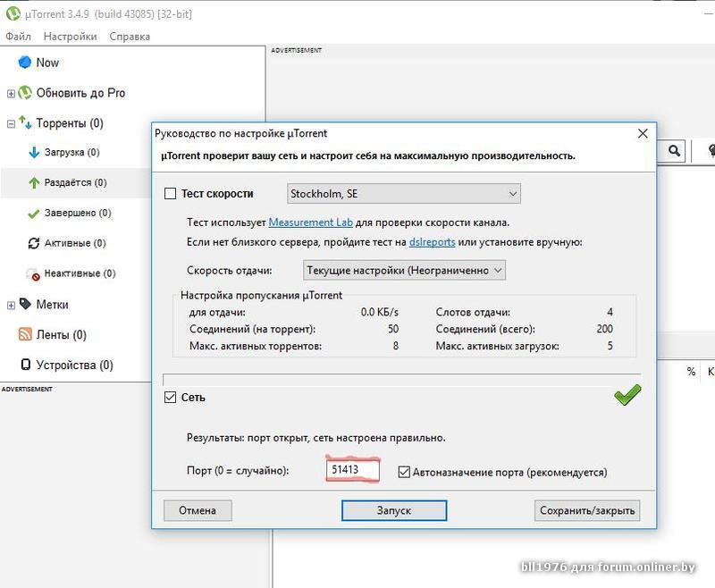Click the Торренты up-down arrows icon
This screenshot has width=715, height=588.
(x=25, y=122)
